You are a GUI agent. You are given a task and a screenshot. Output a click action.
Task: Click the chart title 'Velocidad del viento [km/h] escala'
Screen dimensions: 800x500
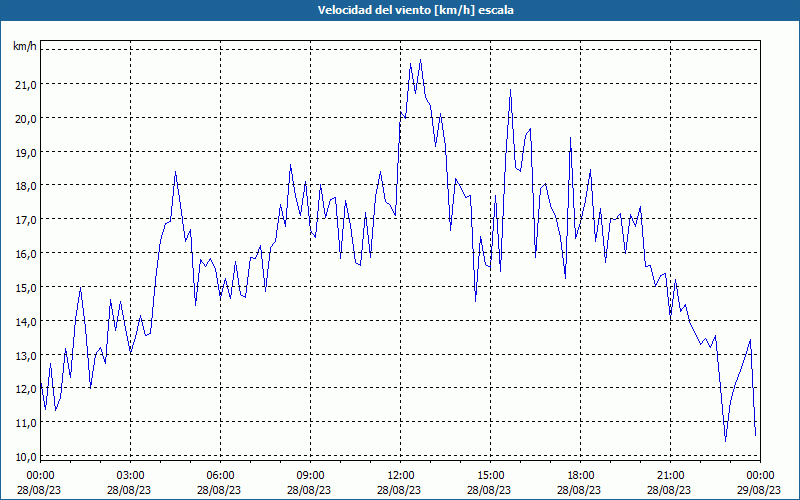(415, 10)
